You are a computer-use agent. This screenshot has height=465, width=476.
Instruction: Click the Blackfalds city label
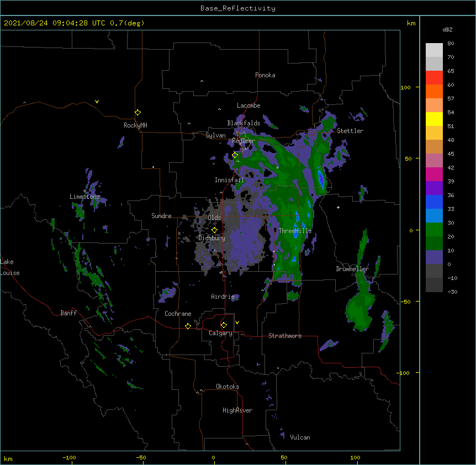pyautogui.click(x=244, y=123)
